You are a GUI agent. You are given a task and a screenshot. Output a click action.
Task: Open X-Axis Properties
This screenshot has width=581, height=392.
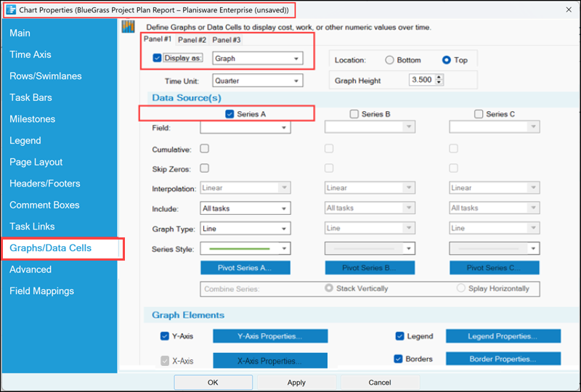[270, 361]
